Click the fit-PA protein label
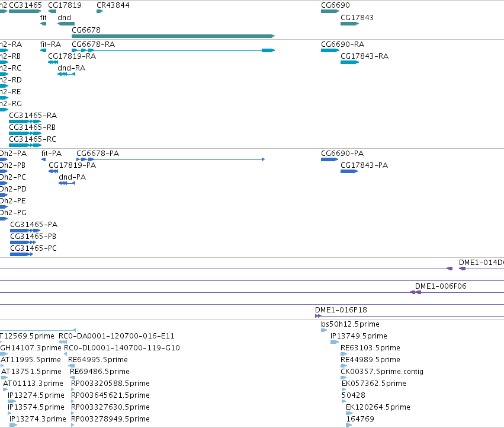 point(52,153)
